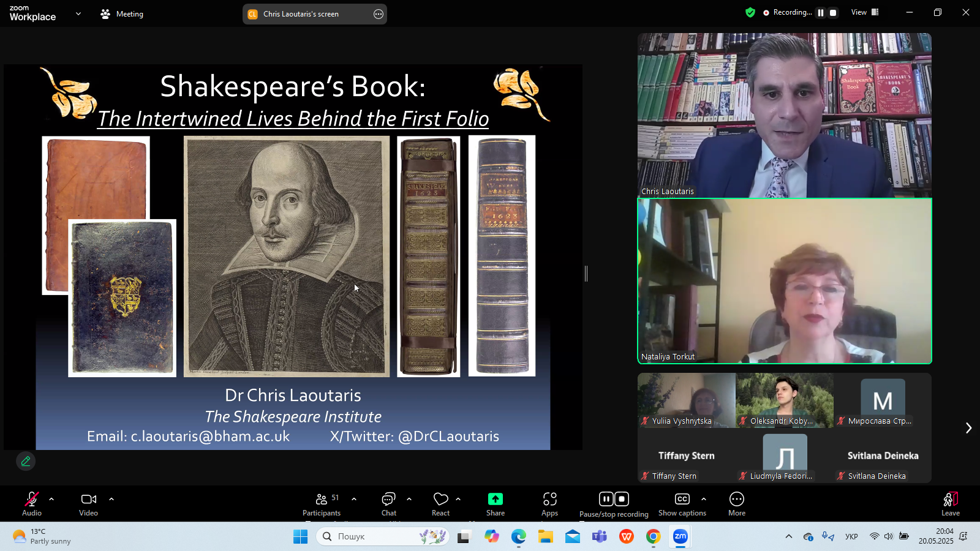The width and height of the screenshot is (980, 551).
Task: Unmute the microphone with Audio button
Action: point(32,504)
